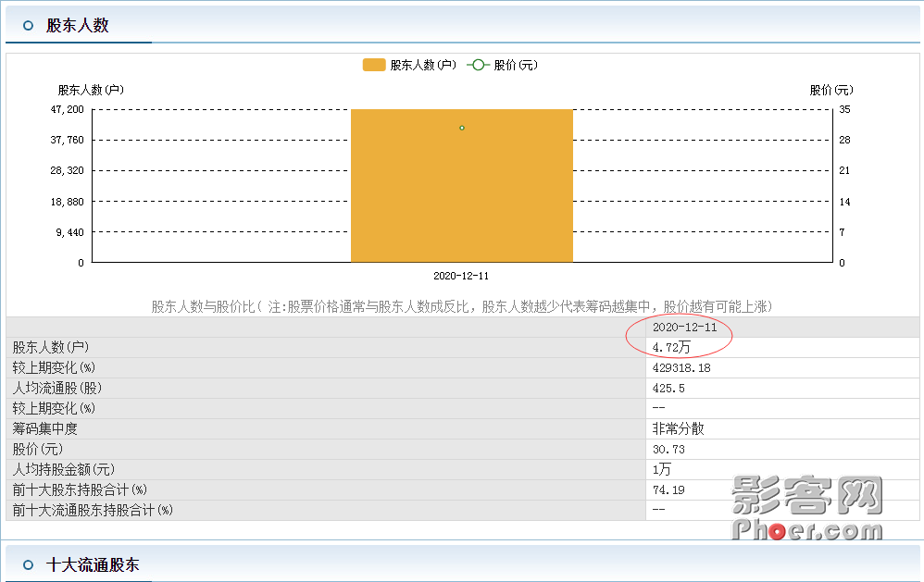
Task: Click the 37,760 left axis label
Action: click(68, 141)
